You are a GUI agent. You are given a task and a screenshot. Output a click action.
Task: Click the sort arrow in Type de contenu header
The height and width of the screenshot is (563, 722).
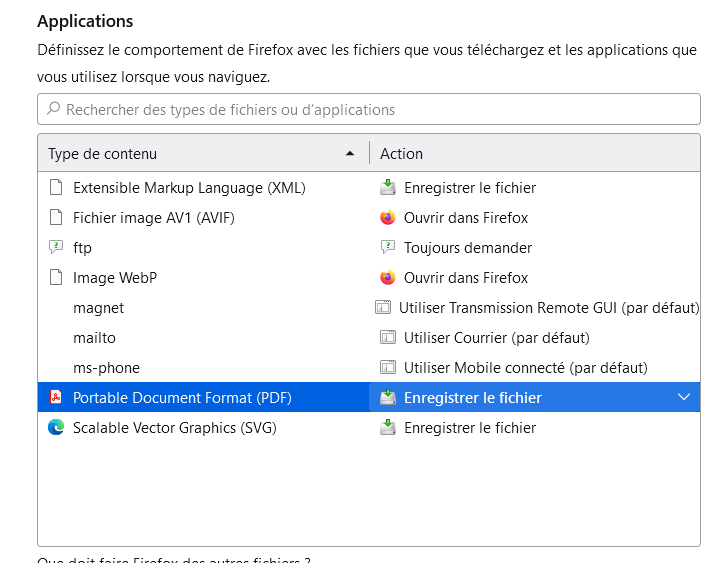point(349,154)
